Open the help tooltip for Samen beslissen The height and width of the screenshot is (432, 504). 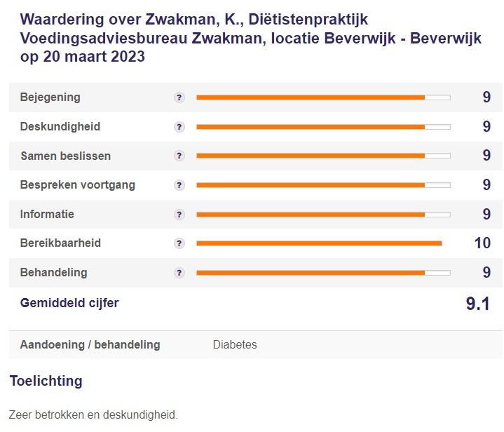coord(179,156)
